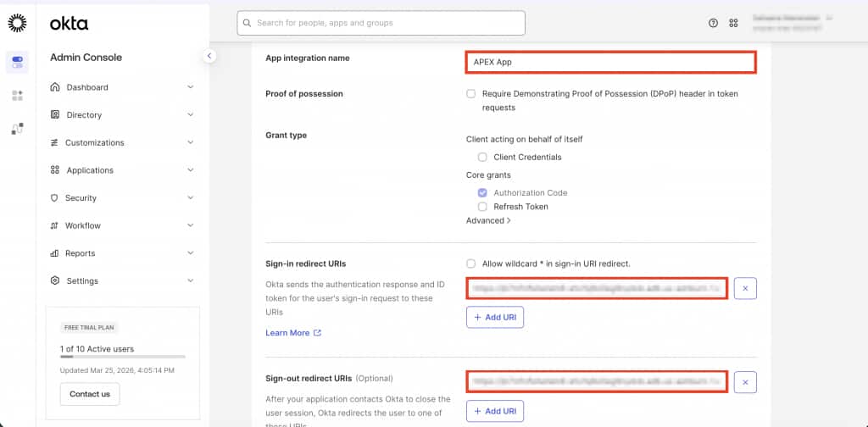Click the Directory icon
Screen dimensions: 868x427
point(55,114)
